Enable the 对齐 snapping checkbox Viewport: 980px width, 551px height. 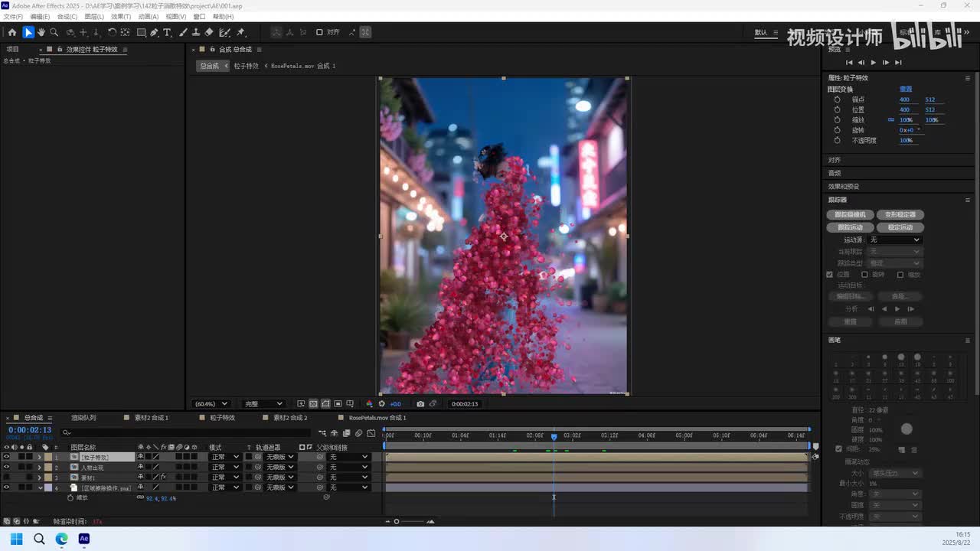click(x=319, y=32)
